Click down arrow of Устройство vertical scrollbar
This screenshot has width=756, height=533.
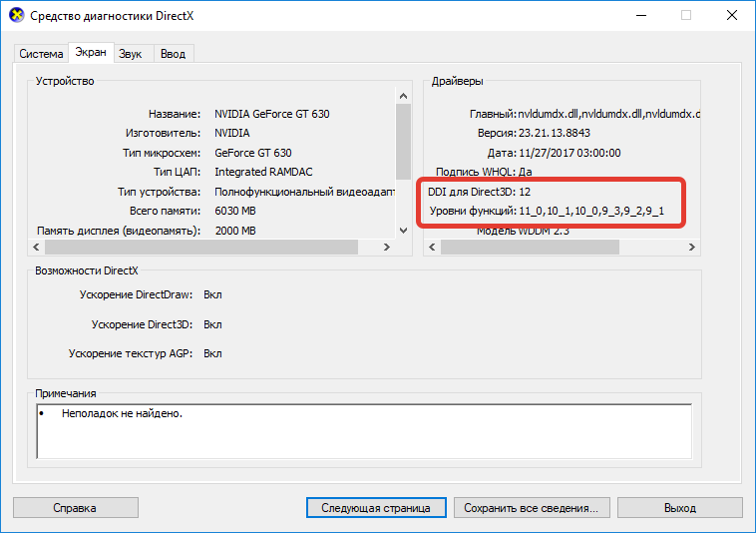tap(404, 231)
